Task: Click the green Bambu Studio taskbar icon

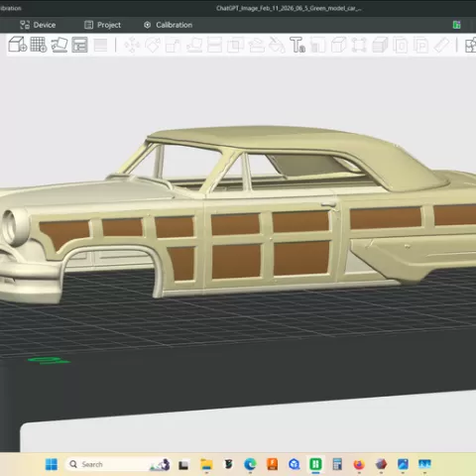Action: pyautogui.click(x=315, y=464)
